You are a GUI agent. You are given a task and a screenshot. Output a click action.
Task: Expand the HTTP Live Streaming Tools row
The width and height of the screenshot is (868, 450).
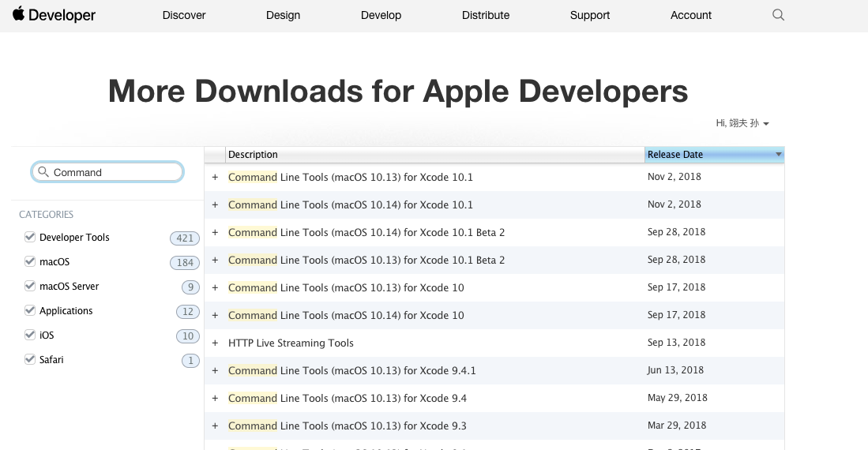[x=215, y=343]
